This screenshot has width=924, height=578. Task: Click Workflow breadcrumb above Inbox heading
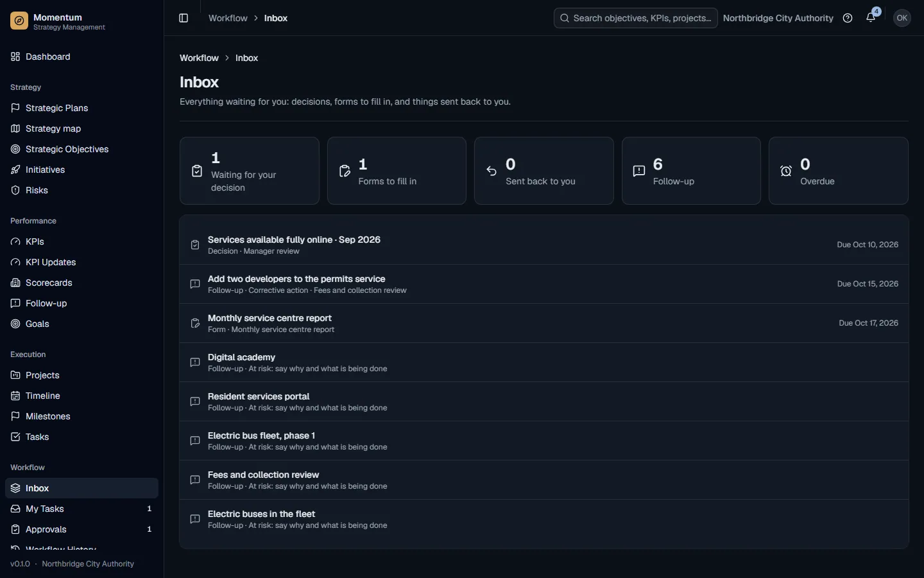[x=199, y=58]
